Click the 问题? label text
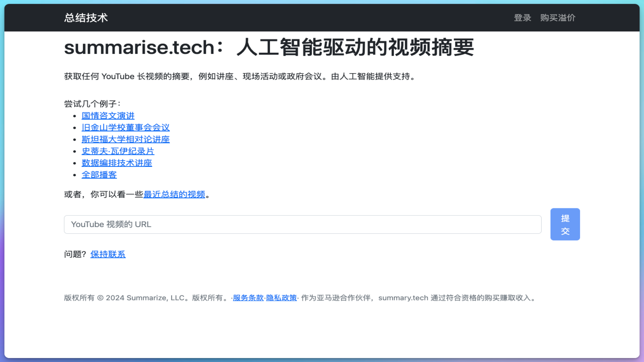 pos(75,254)
